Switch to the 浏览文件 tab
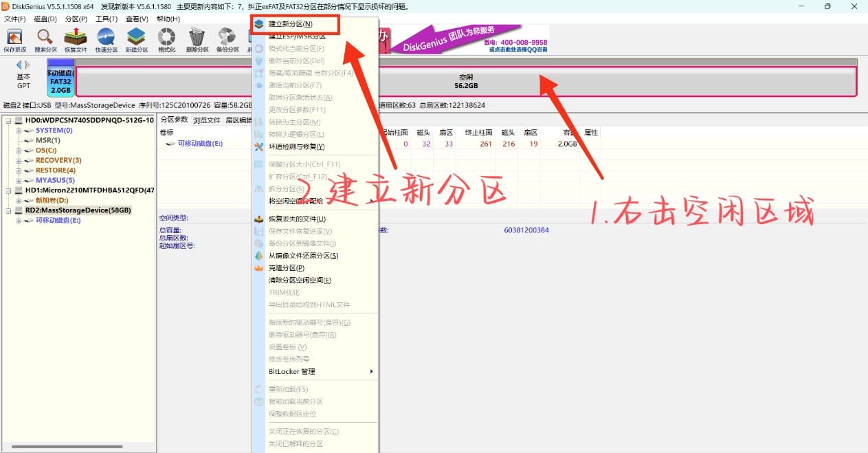The width and height of the screenshot is (868, 453). (206, 120)
